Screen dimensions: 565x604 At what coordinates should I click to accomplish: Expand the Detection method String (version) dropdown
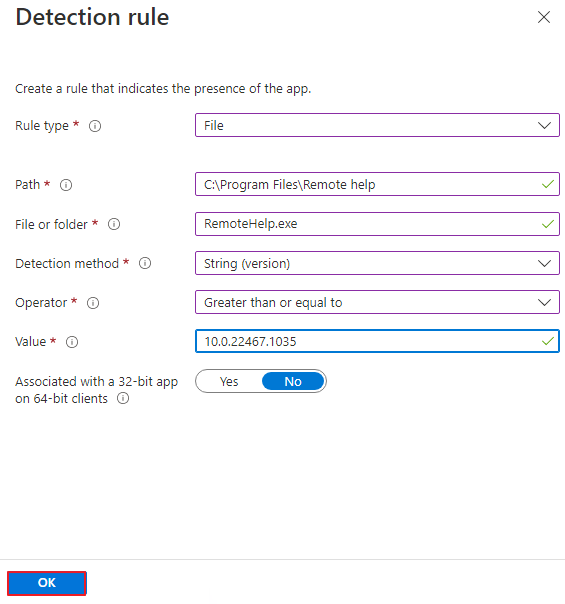pos(377,263)
